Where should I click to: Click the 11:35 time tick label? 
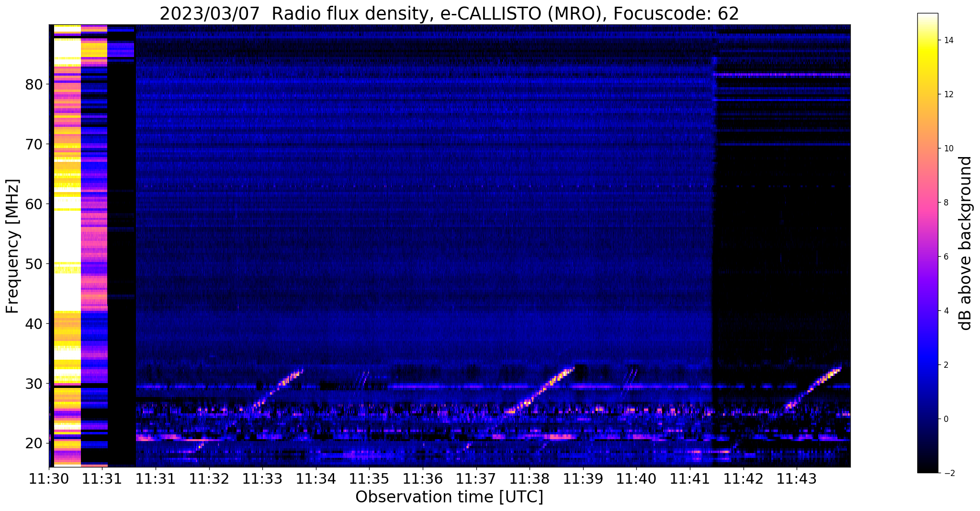369,479
